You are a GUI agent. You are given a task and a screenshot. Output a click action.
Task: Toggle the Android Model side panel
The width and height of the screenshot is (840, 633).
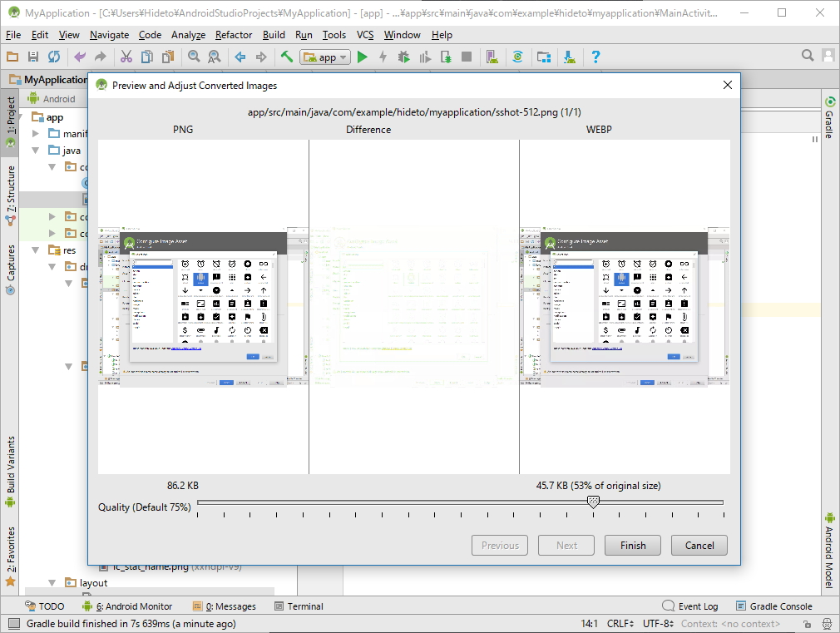point(830,550)
